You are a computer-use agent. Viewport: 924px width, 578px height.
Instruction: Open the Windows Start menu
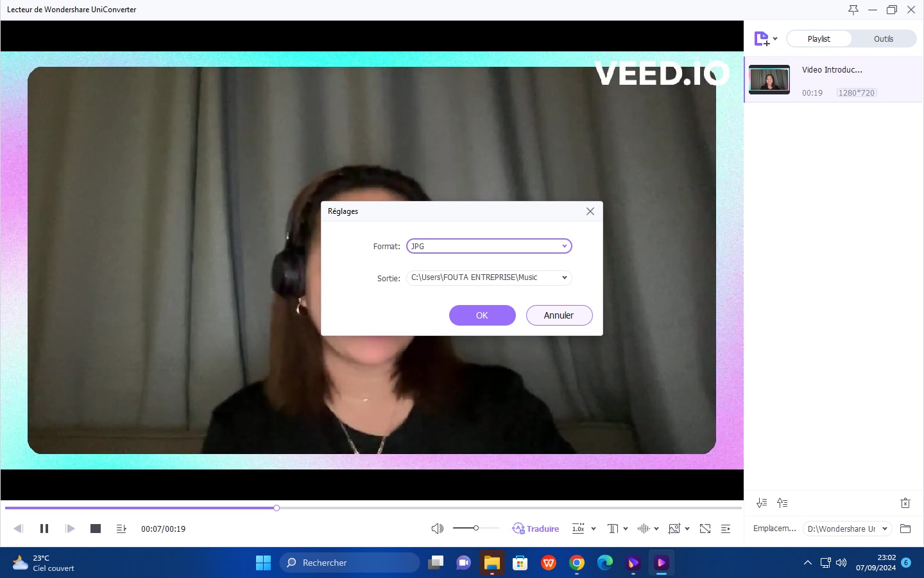click(x=264, y=563)
